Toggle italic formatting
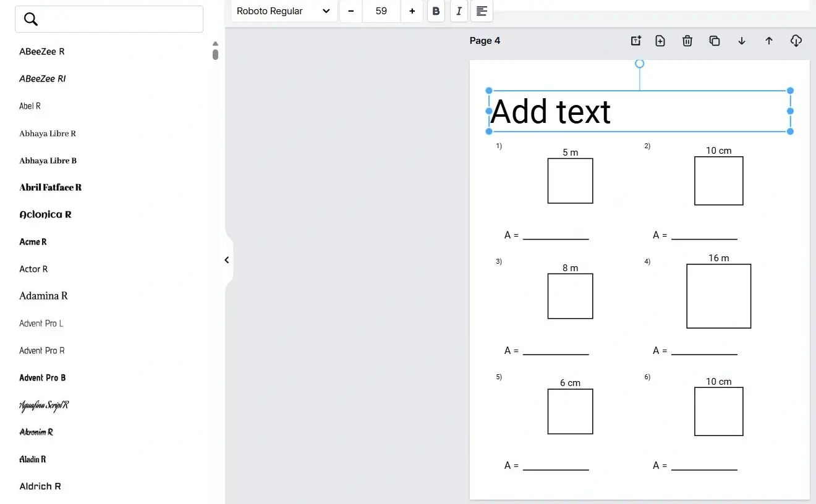This screenshot has height=504, width=816. coord(459,11)
